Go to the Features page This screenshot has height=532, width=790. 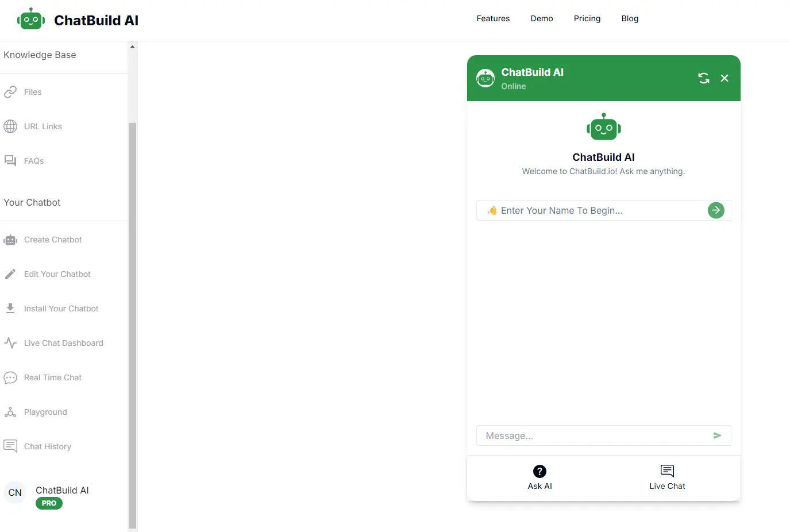pos(493,18)
